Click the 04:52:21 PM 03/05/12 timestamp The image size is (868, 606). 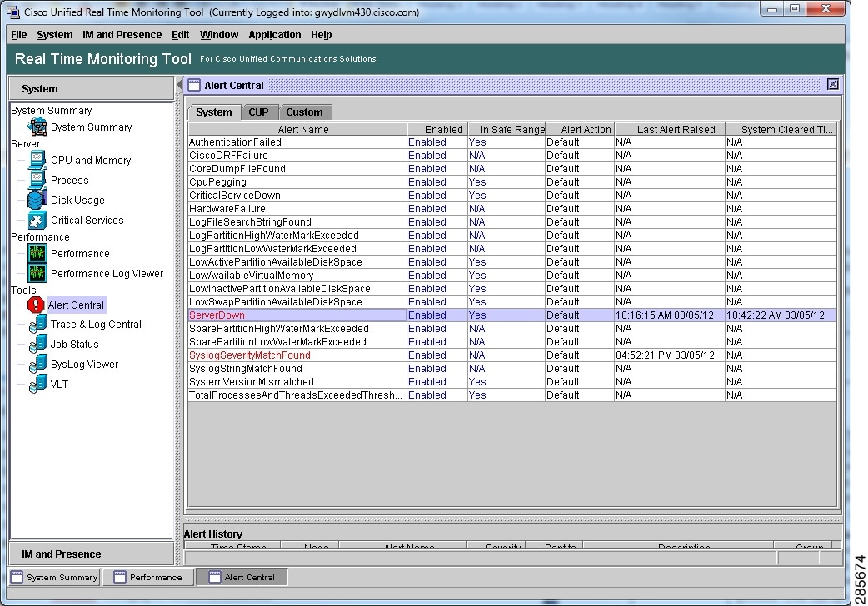(665, 355)
